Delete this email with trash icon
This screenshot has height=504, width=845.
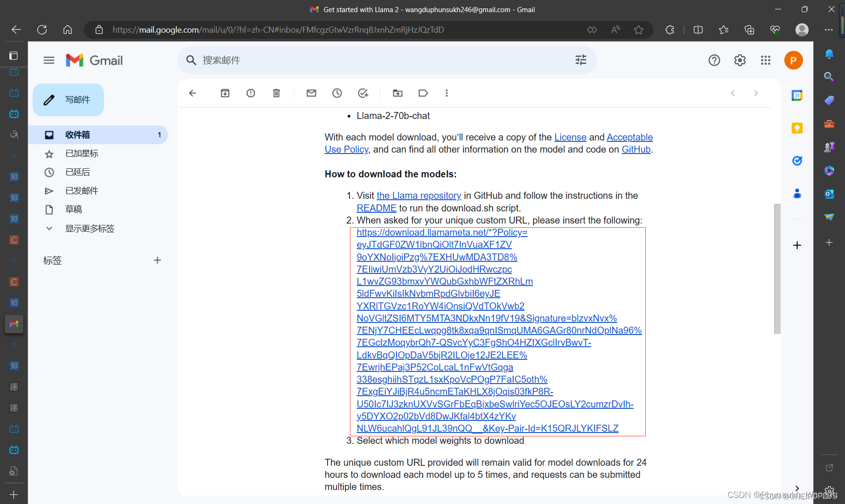tap(276, 93)
